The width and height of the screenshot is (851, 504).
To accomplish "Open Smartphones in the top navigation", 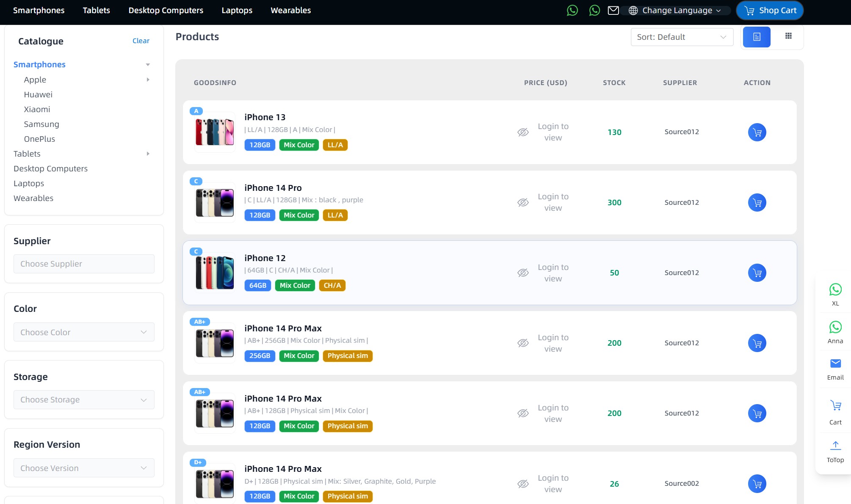I will point(39,10).
